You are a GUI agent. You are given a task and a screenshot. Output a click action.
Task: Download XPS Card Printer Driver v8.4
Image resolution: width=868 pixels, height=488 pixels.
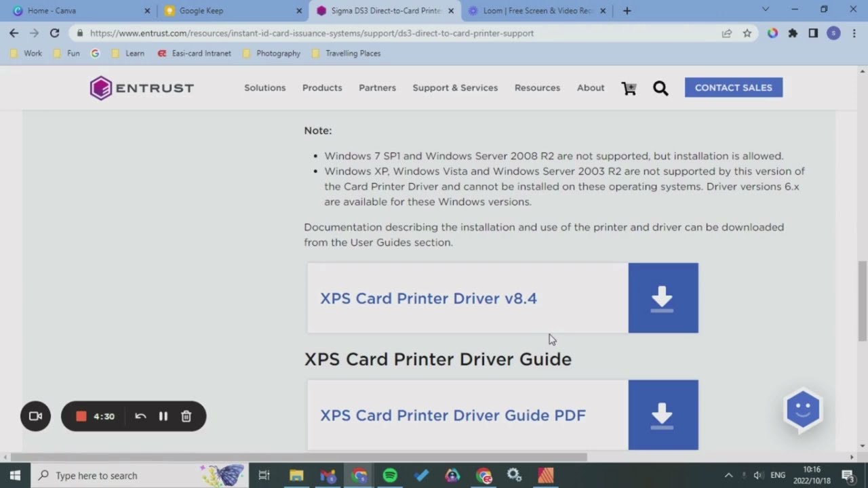pos(663,298)
